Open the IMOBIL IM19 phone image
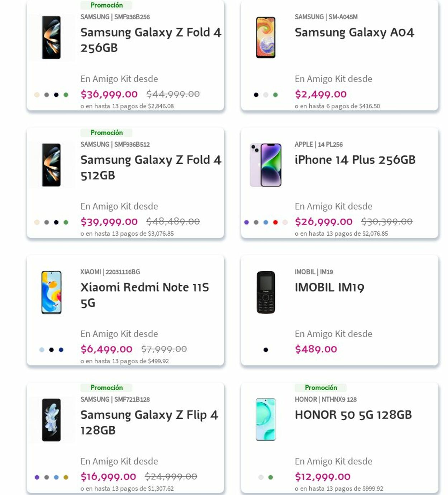The height and width of the screenshot is (495, 448). [266, 293]
